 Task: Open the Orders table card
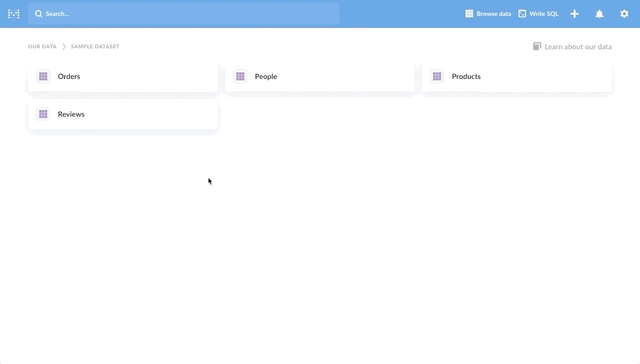coord(123,76)
